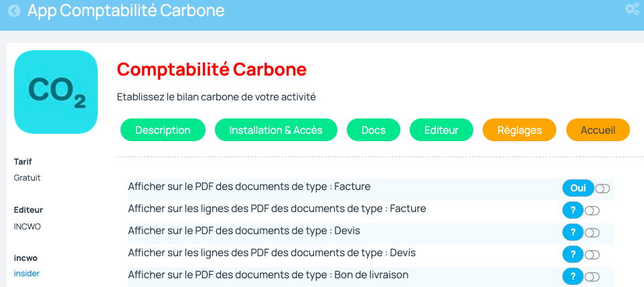Click the back arrow icon in header
This screenshot has width=644, height=287.
click(14, 11)
